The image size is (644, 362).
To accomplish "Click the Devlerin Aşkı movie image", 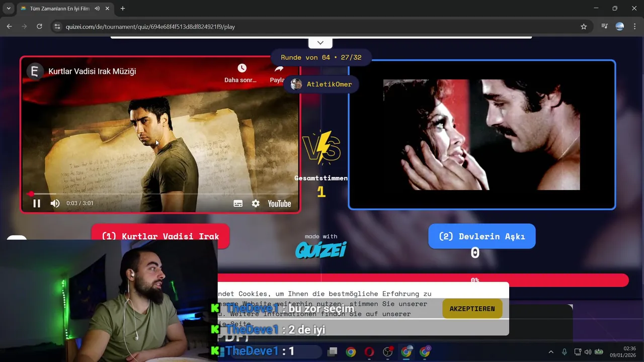I will point(481,135).
